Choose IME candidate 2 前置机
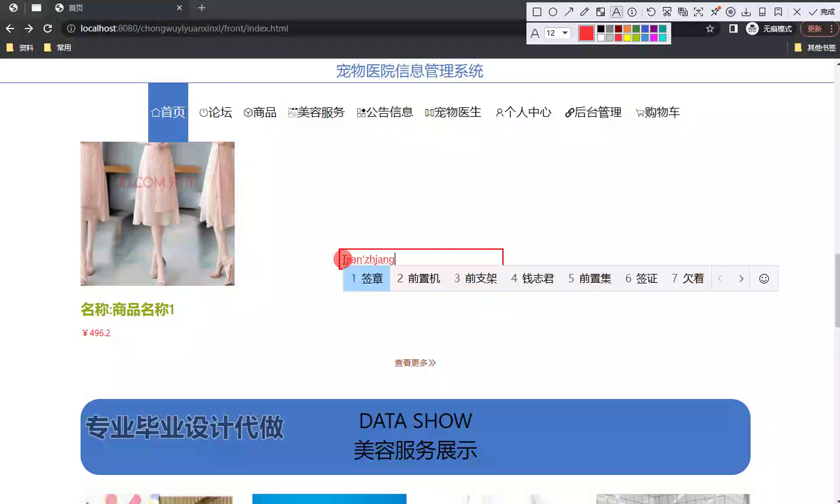 pyautogui.click(x=419, y=279)
